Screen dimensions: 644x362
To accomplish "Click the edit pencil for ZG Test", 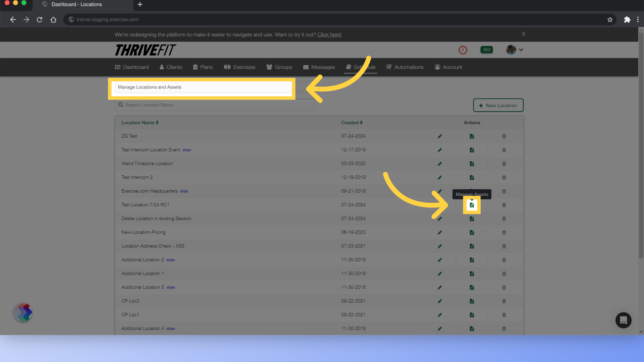I will pyautogui.click(x=440, y=136).
